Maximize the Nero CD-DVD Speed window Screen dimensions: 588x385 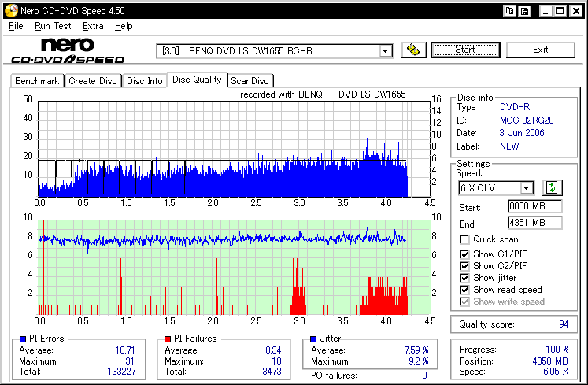(x=560, y=11)
